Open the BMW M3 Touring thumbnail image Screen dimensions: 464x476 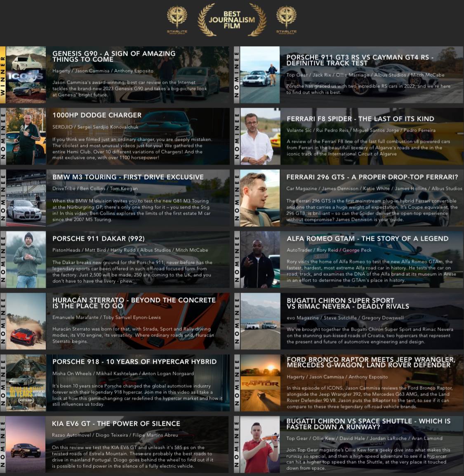tap(26, 198)
